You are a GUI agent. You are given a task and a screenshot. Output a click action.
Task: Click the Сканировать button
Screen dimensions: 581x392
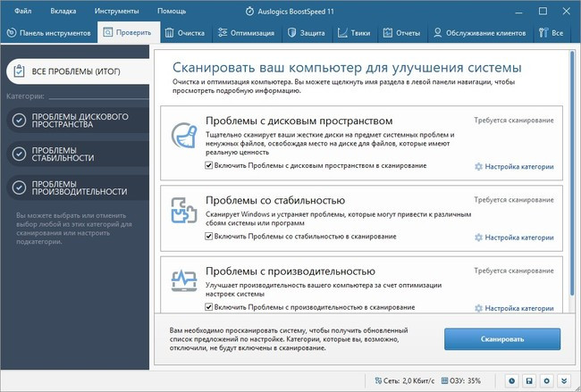click(x=501, y=339)
